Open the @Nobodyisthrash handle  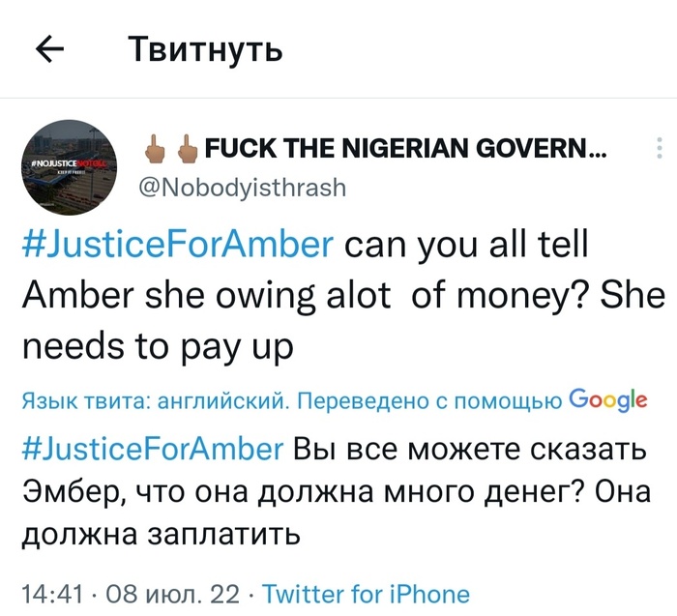(243, 188)
